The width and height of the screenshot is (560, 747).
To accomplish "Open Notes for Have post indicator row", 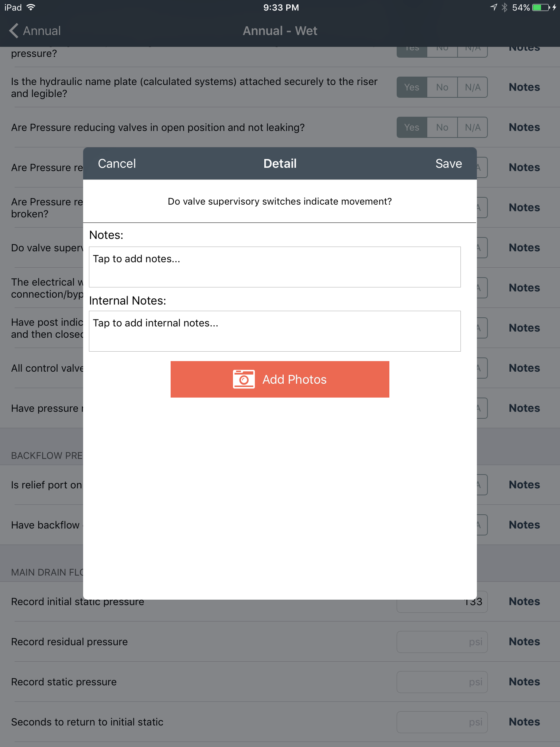I will 524,328.
